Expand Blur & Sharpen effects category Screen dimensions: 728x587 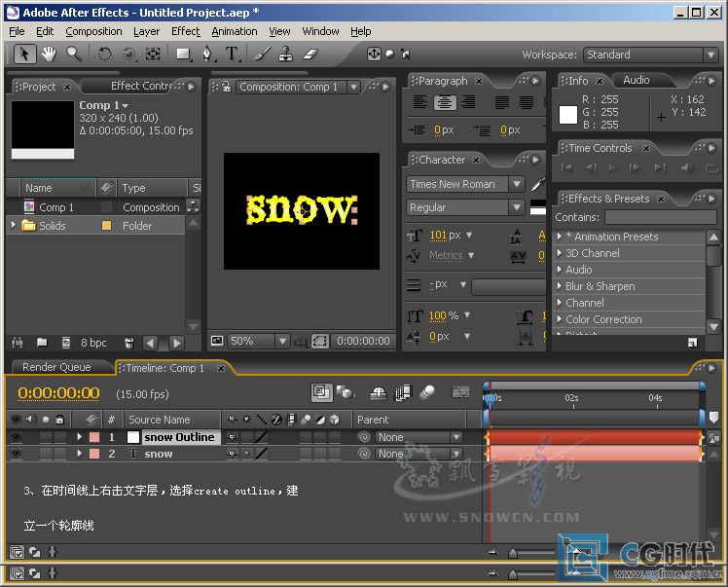coord(560,286)
